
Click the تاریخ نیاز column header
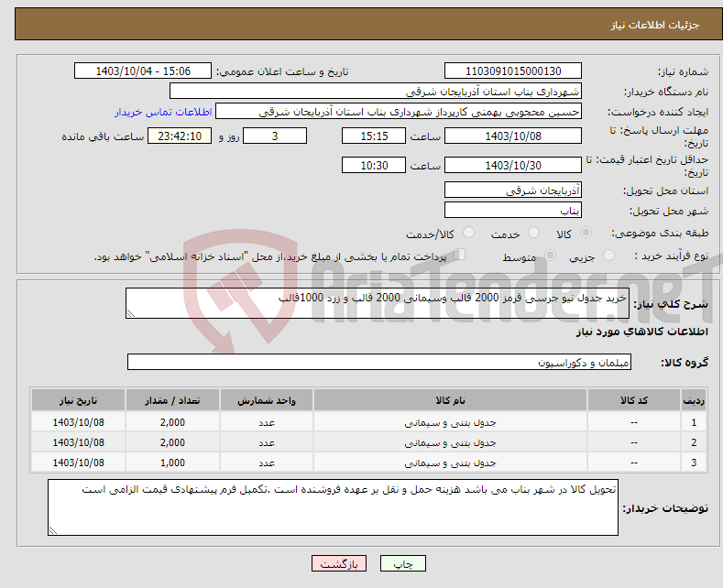coord(79,400)
